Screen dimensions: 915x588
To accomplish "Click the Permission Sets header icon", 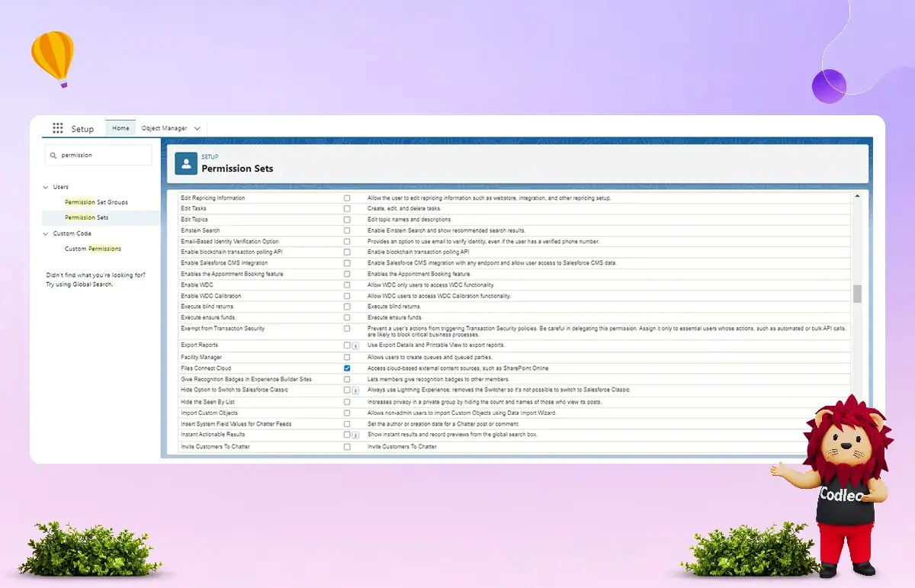I will [x=186, y=163].
